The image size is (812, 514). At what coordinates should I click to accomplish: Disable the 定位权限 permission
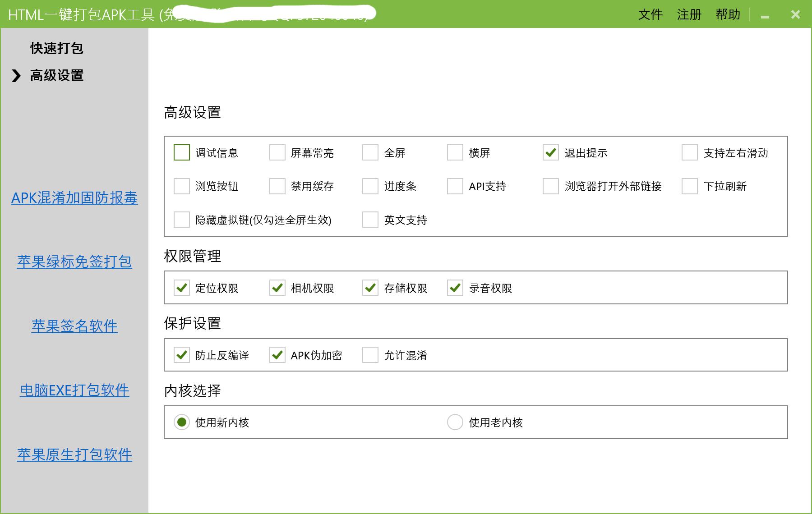[x=181, y=287]
